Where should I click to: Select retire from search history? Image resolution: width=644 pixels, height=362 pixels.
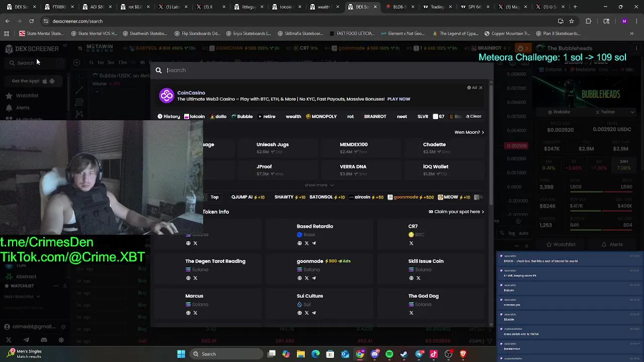click(267, 117)
